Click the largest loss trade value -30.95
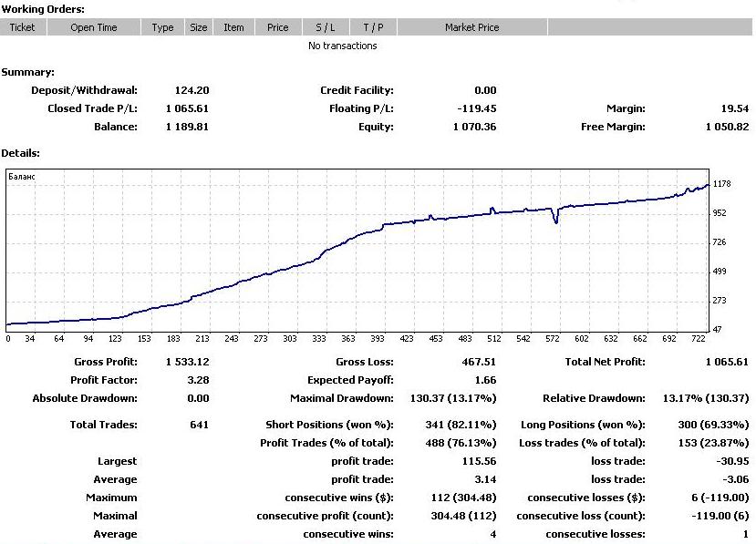 pyautogui.click(x=732, y=462)
